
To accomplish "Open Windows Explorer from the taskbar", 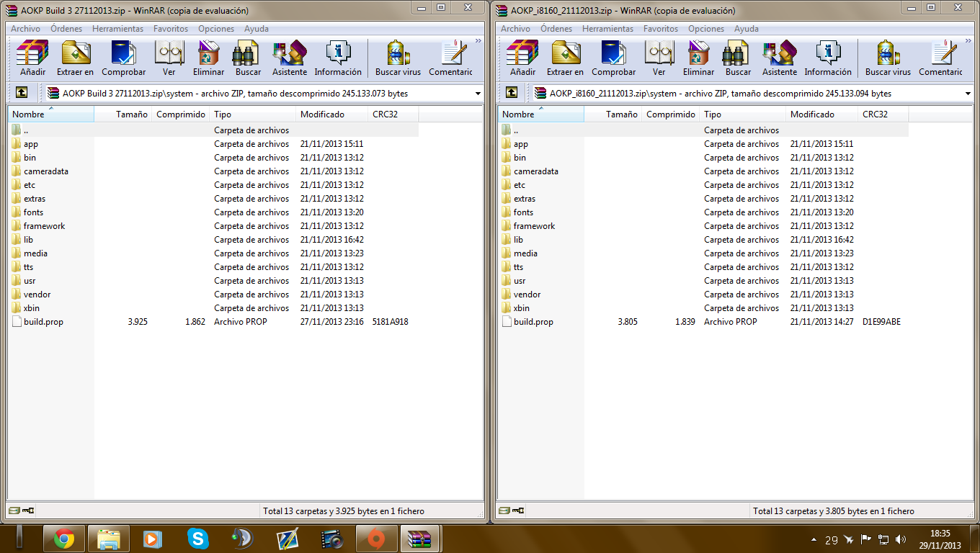I will point(109,539).
